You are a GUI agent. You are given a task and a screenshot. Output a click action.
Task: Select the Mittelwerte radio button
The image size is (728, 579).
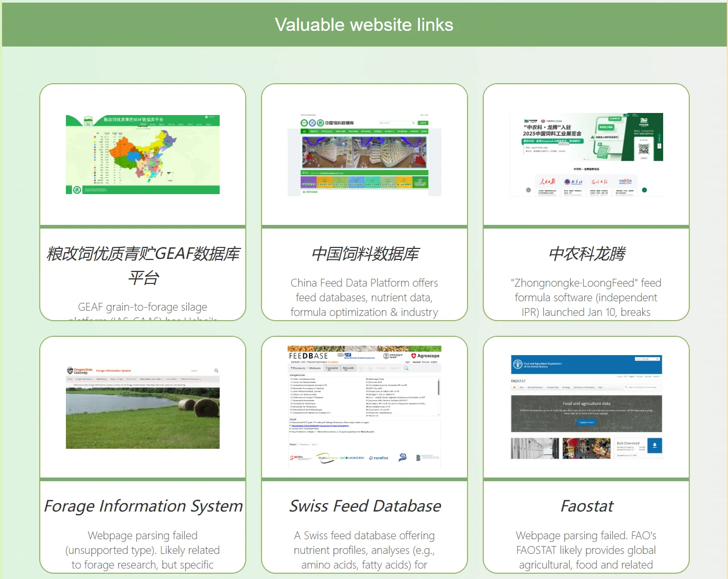pos(308,368)
